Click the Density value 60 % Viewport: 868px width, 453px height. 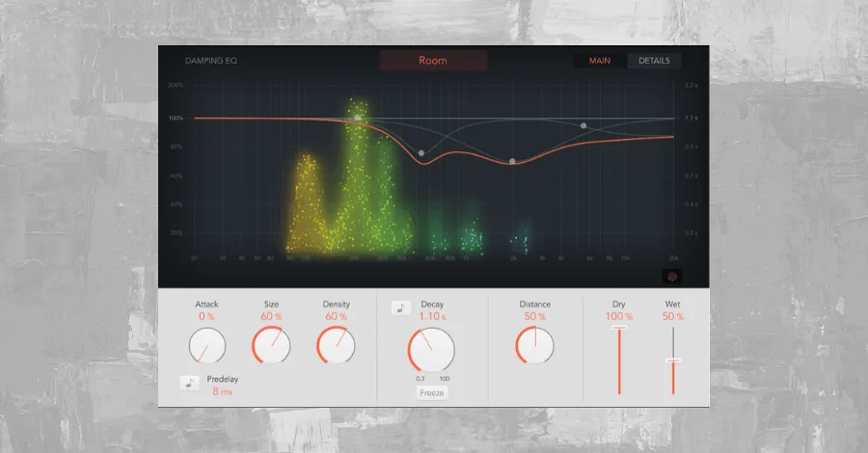coord(336,316)
